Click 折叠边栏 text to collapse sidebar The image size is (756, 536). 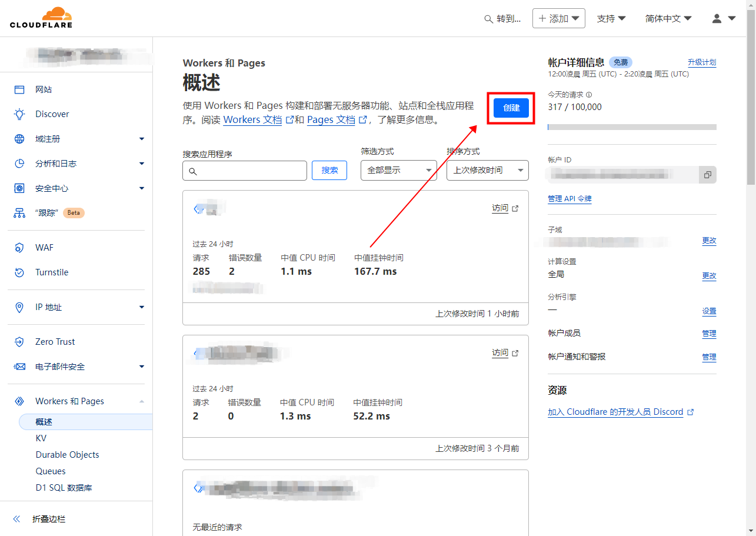pos(49,519)
